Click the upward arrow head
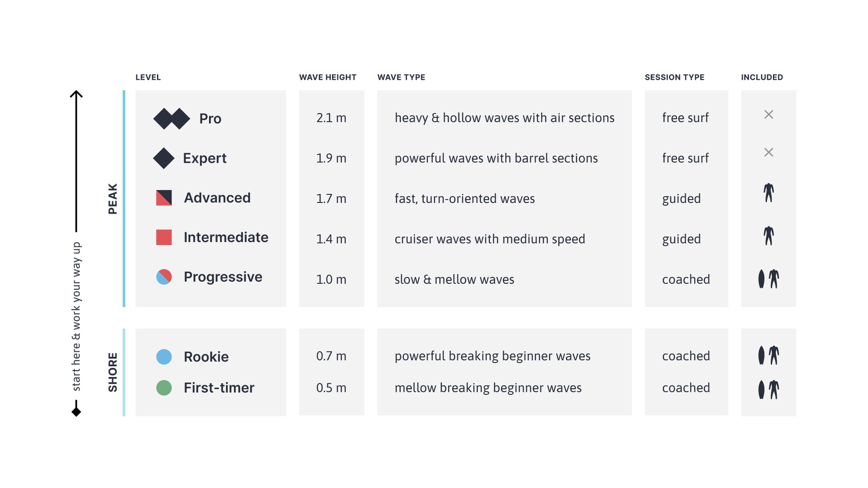Viewport: 868px width, 488px height. click(x=76, y=94)
